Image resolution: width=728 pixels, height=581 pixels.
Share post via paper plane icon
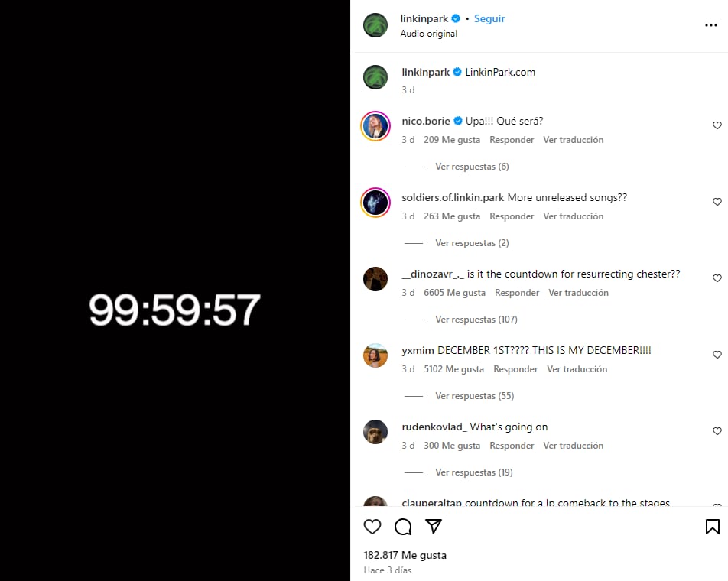434,527
